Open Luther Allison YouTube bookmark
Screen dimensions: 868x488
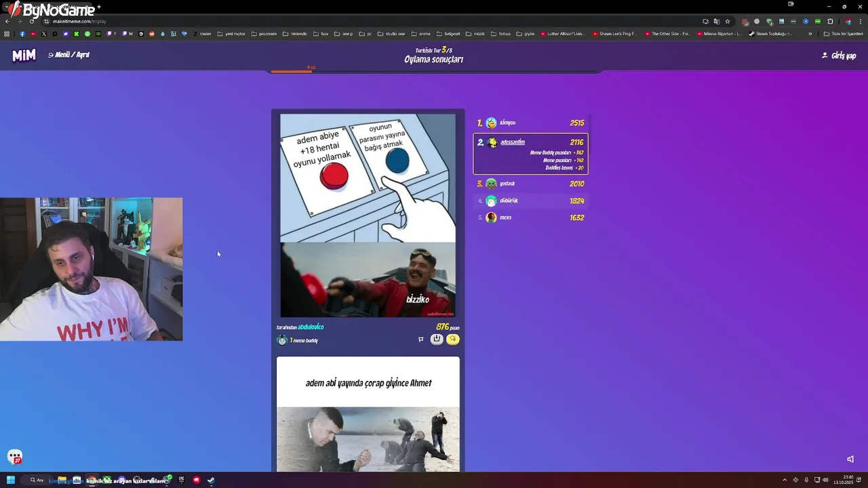pos(563,33)
